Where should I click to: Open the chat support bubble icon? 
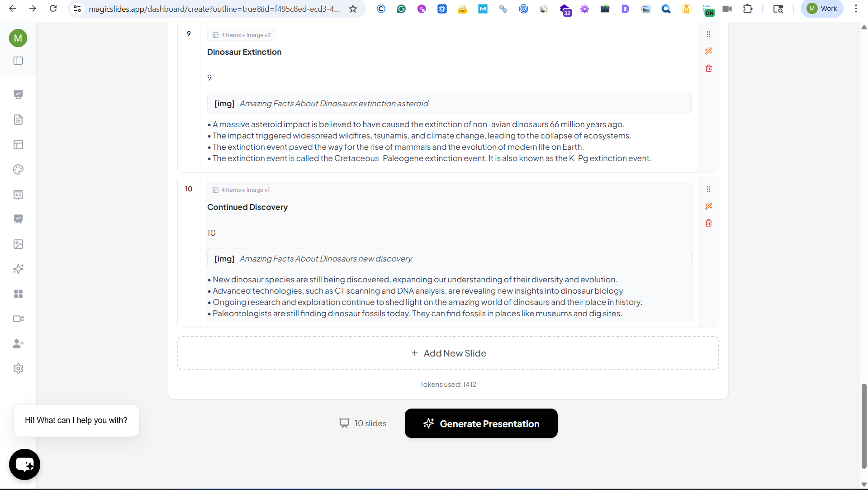(24, 464)
